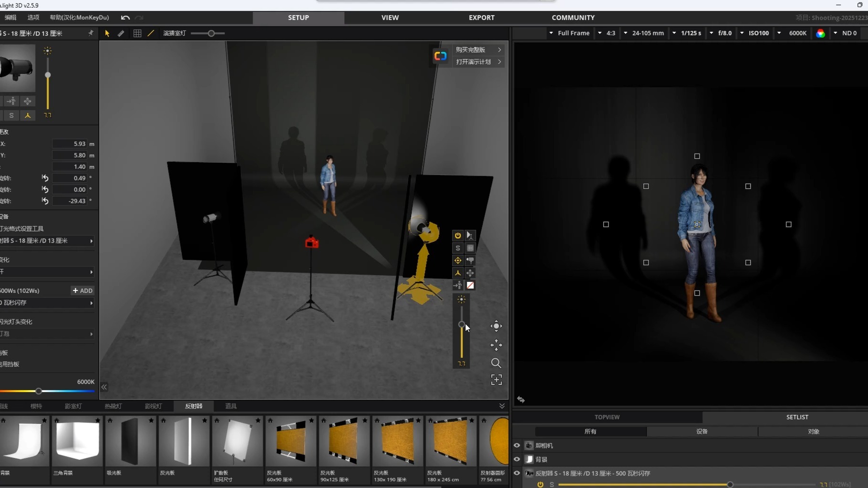
Task: Select the yellow line tool
Action: pos(151,33)
